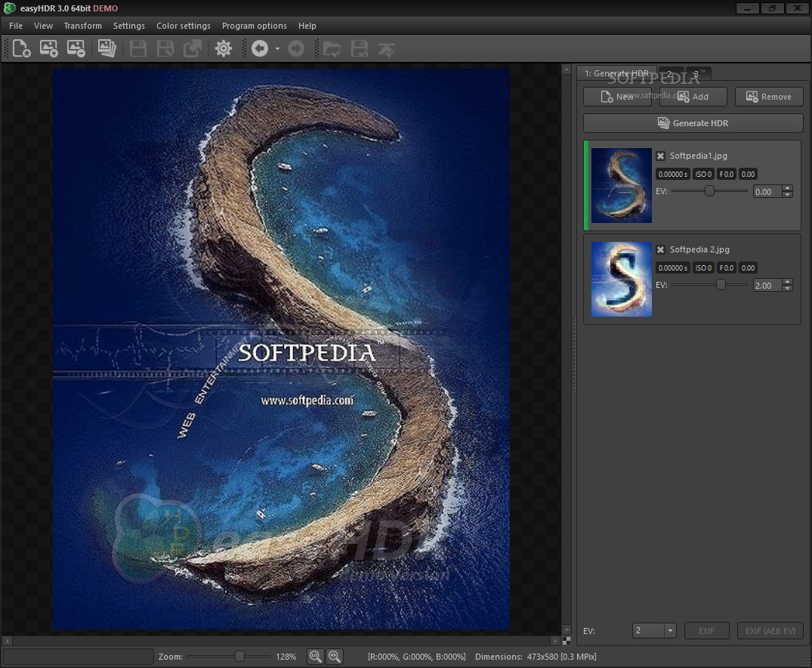812x668 pixels.
Task: Click the Save As floppy-with-pencil toolbar icon
Action: click(165, 48)
